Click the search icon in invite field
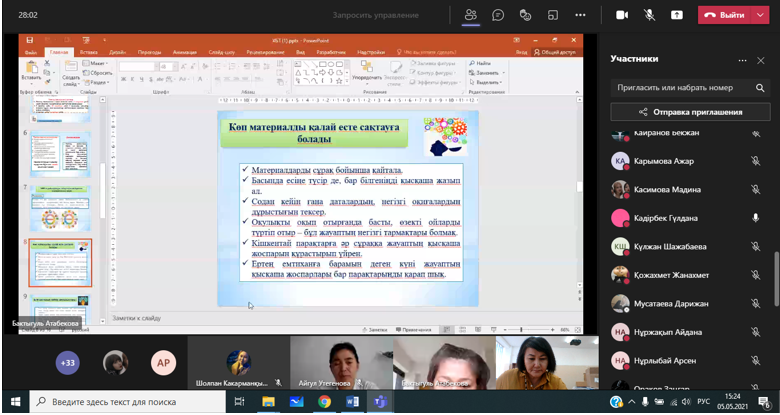Viewport: 780px width, 415px height. pyautogui.click(x=762, y=87)
